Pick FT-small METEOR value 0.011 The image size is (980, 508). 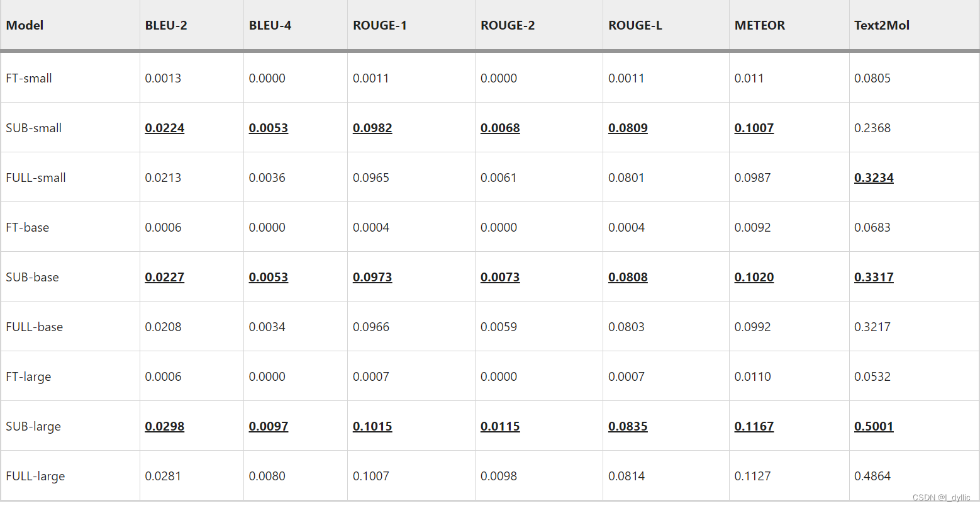[749, 78]
